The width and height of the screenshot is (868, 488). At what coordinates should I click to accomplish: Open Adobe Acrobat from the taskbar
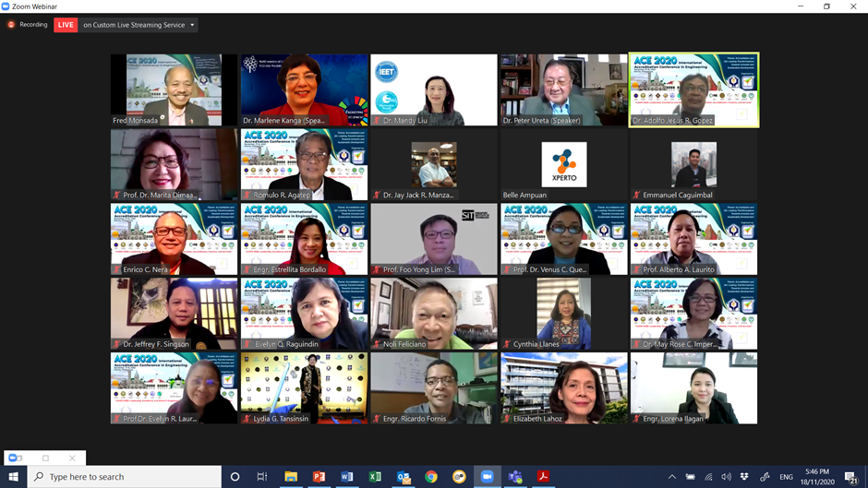tap(544, 477)
